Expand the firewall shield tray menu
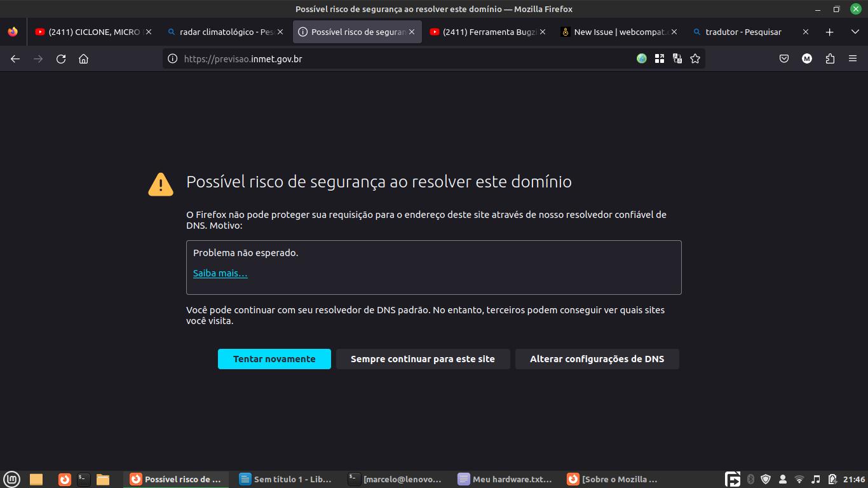 (766, 479)
